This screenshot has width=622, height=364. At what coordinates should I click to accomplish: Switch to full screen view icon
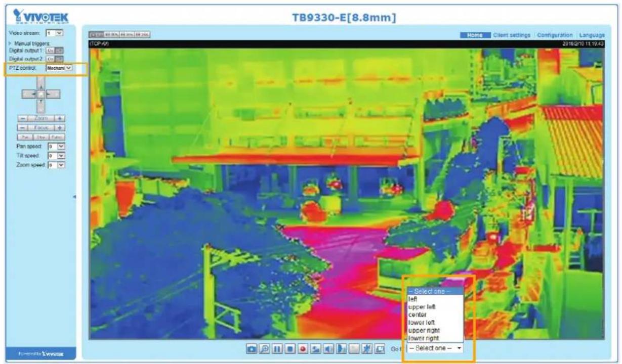click(380, 348)
